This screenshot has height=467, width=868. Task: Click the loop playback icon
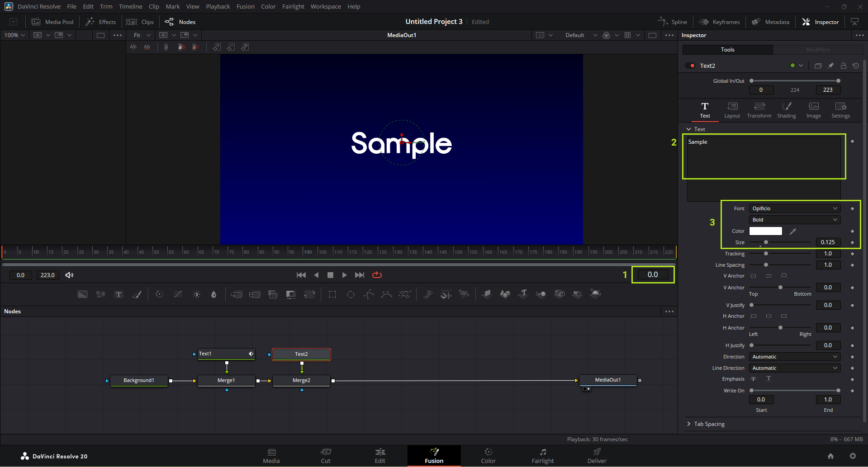pyautogui.click(x=377, y=275)
